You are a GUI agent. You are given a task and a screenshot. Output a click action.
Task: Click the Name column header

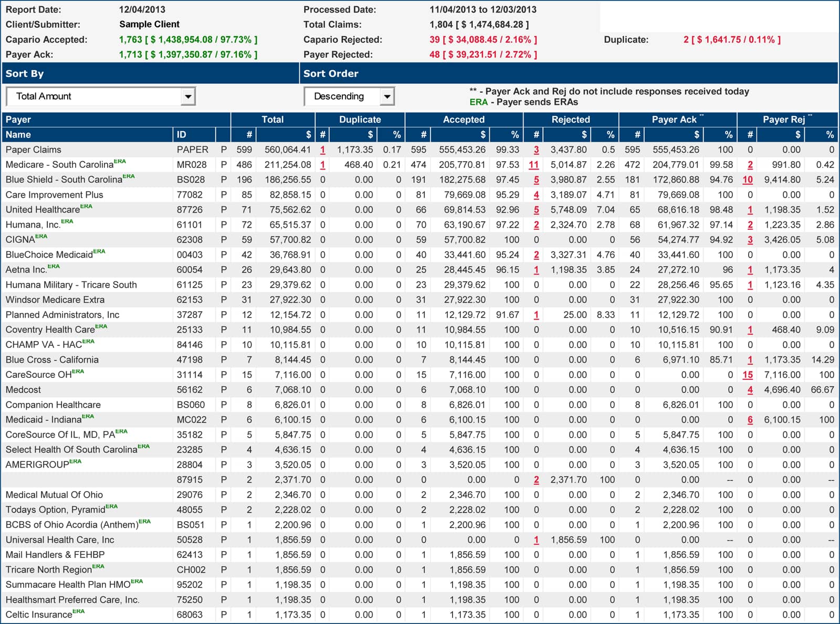click(87, 134)
